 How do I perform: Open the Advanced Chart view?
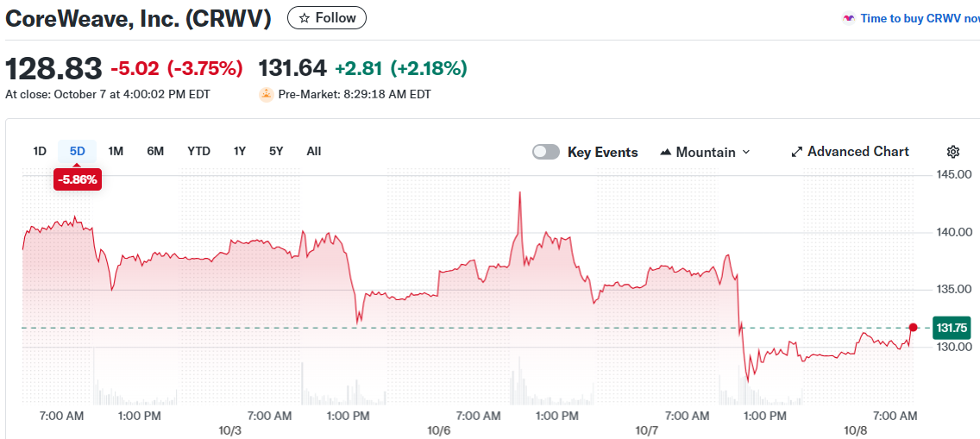pos(857,152)
